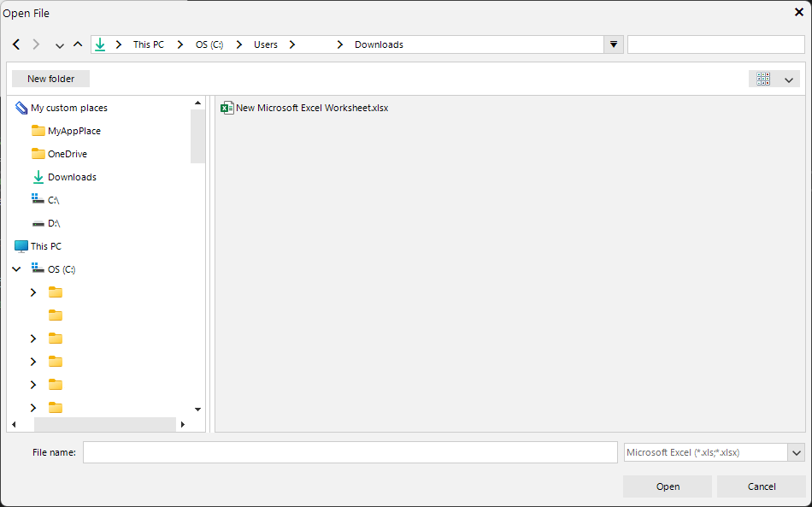This screenshot has width=812, height=507.
Task: Select Users in the breadcrumb path
Action: click(266, 44)
